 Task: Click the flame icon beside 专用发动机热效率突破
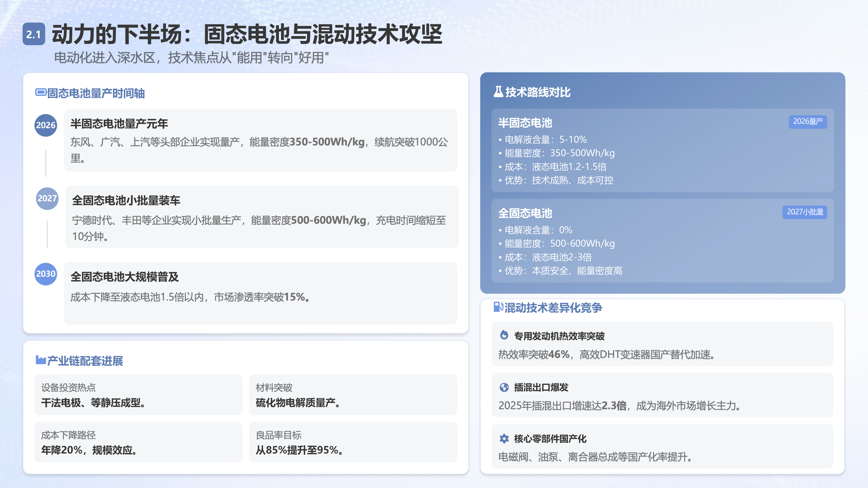[x=504, y=335]
